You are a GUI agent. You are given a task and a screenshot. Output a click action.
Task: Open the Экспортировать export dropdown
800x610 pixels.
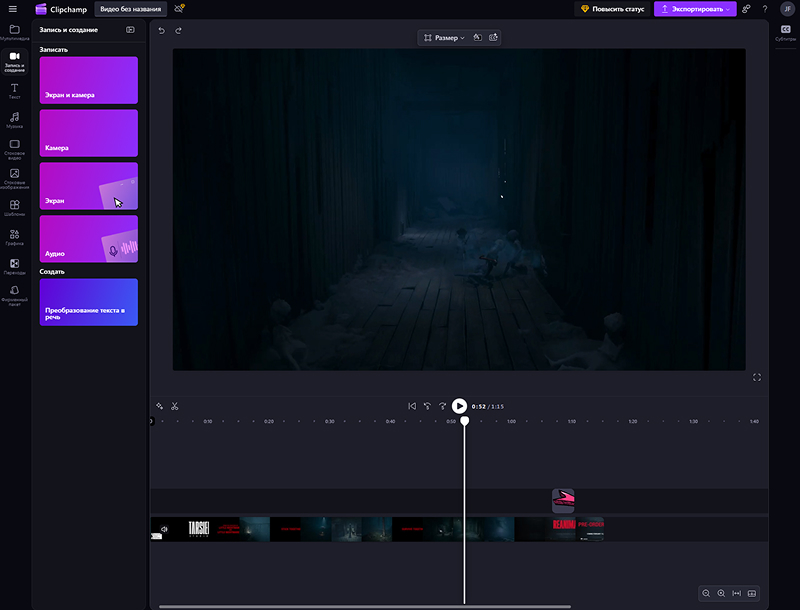tap(695, 9)
